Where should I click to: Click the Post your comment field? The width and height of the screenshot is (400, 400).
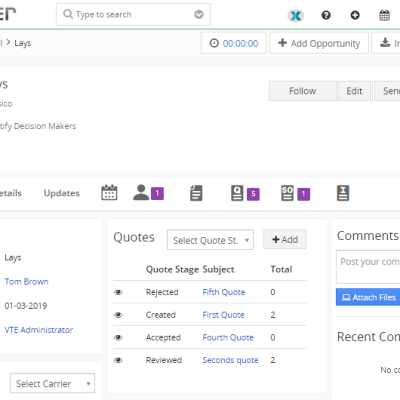click(x=368, y=267)
